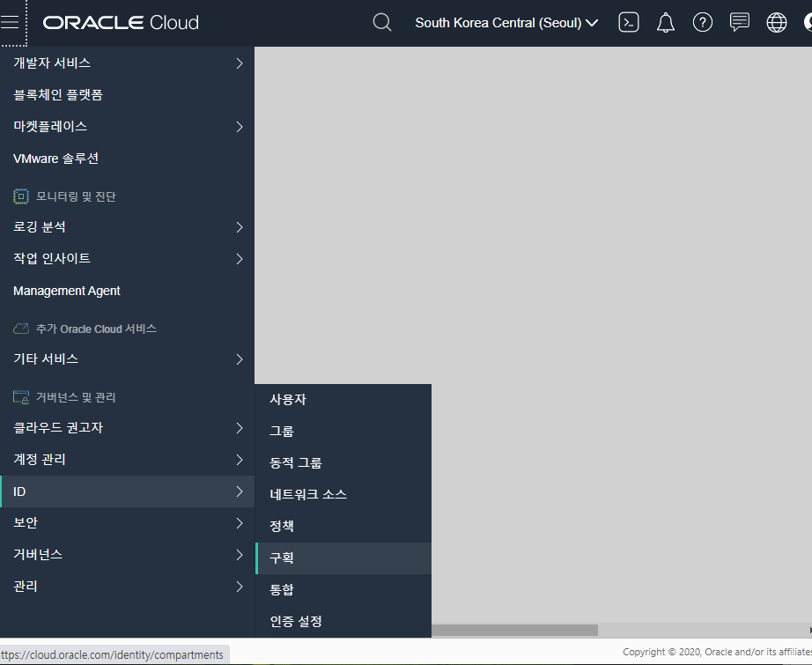Open the chat feedback icon
Screen dimensions: 812x665
739,22
